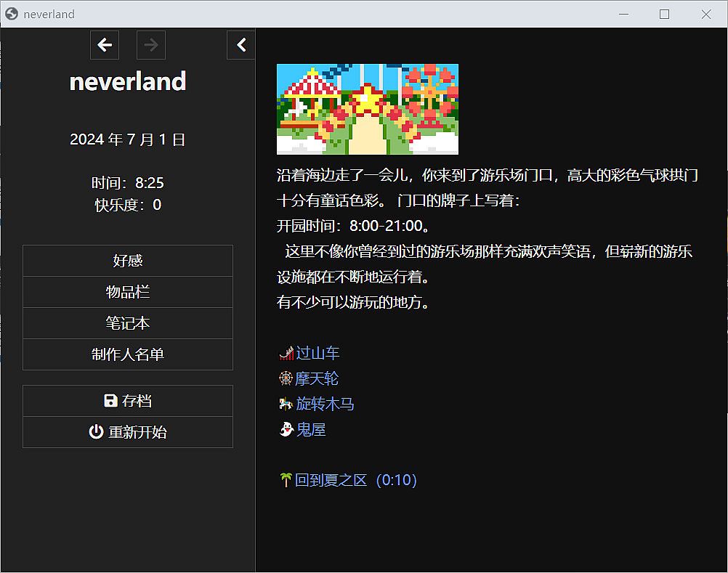Show the 制作人名单 credits

pyautogui.click(x=128, y=354)
